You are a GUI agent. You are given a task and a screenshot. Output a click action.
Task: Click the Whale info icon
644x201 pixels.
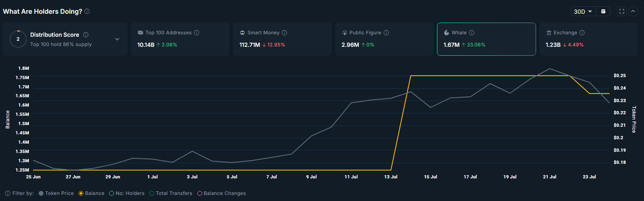(x=472, y=33)
